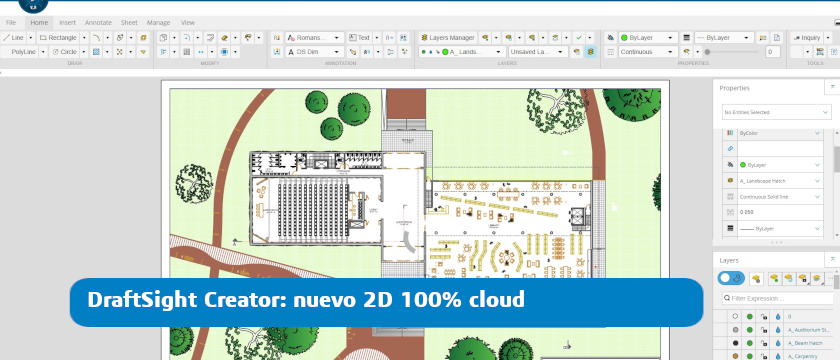
Task: Click the highlighted layer states icon in the Layers ribbon group
Action: [591, 52]
